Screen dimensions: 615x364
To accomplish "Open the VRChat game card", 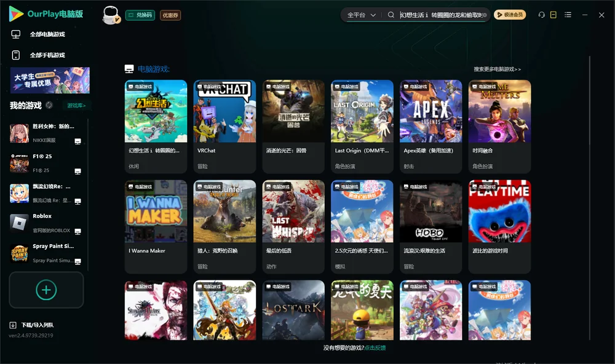I will [224, 127].
